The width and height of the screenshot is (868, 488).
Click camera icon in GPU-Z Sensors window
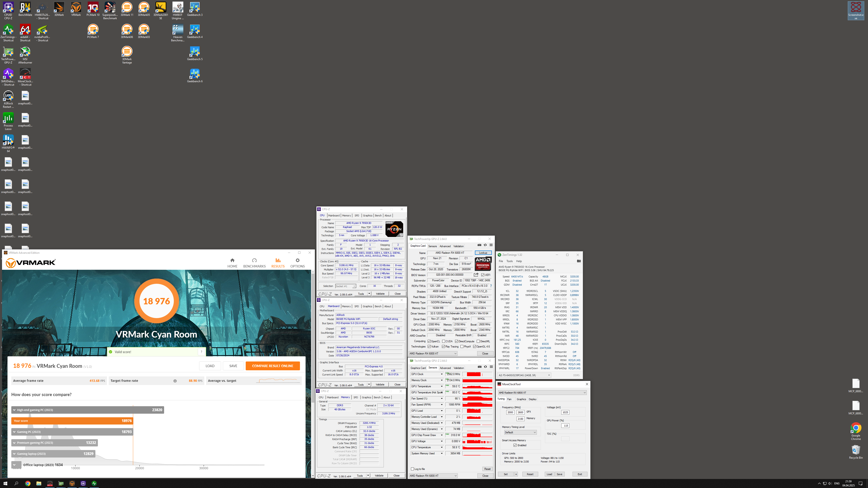[479, 367]
